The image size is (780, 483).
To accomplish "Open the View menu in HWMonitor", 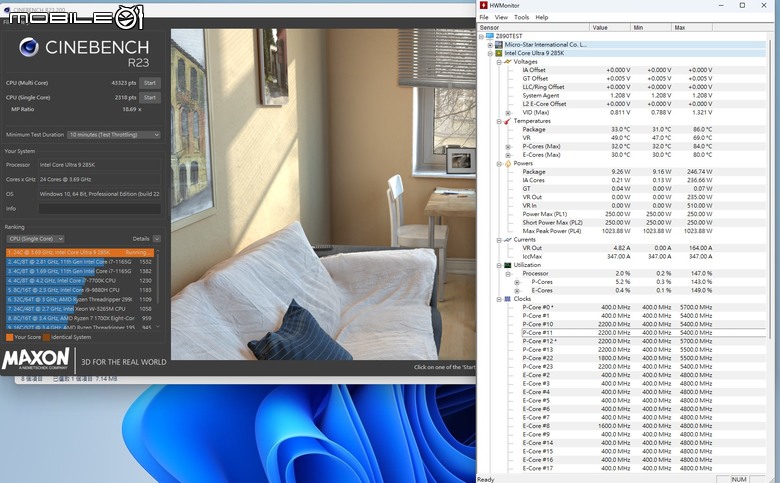I will click(501, 17).
